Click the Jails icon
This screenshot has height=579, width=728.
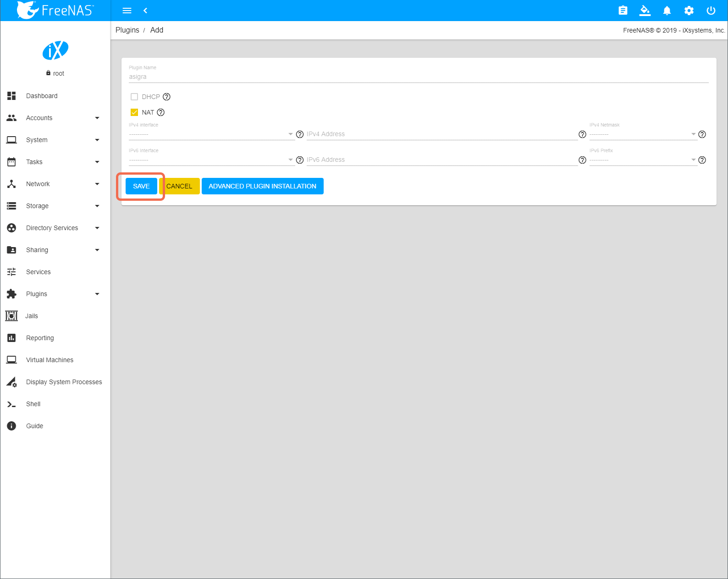point(11,316)
